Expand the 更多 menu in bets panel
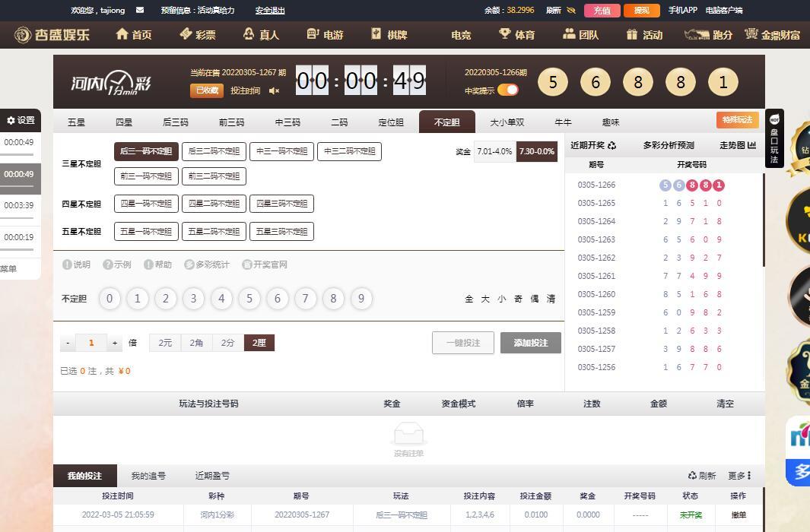This screenshot has height=532, width=810. coord(739,476)
